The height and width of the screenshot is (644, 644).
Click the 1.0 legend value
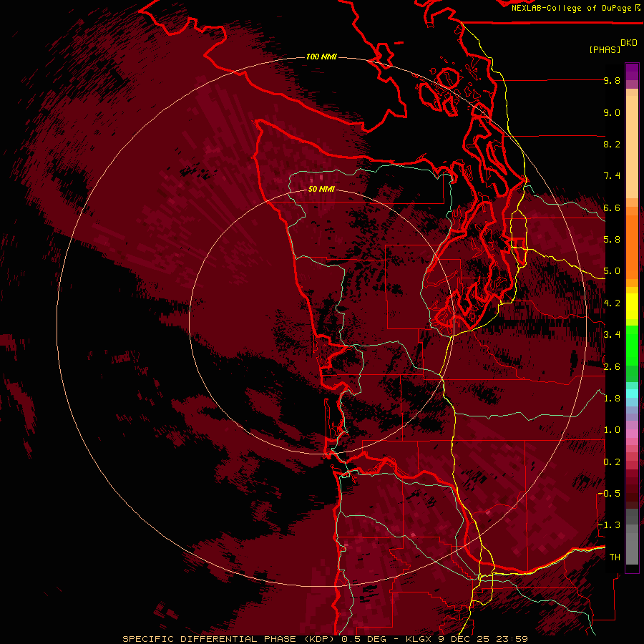pyautogui.click(x=612, y=431)
